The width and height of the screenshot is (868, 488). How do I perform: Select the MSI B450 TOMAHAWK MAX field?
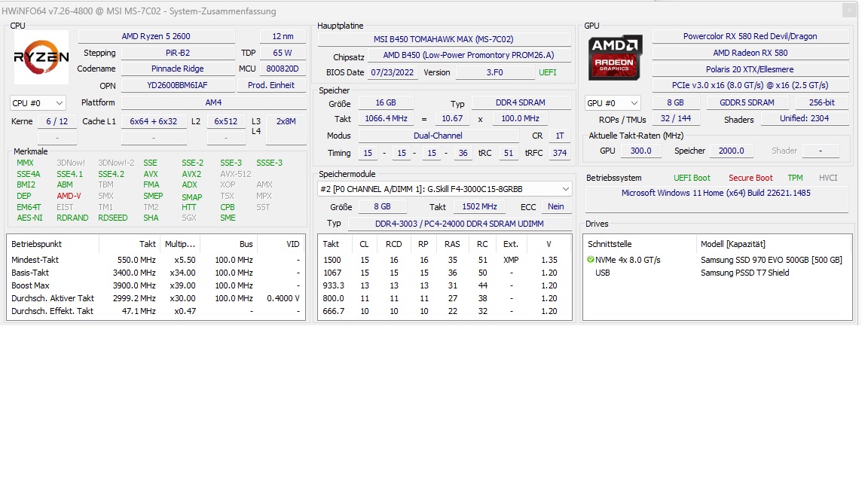(443, 39)
